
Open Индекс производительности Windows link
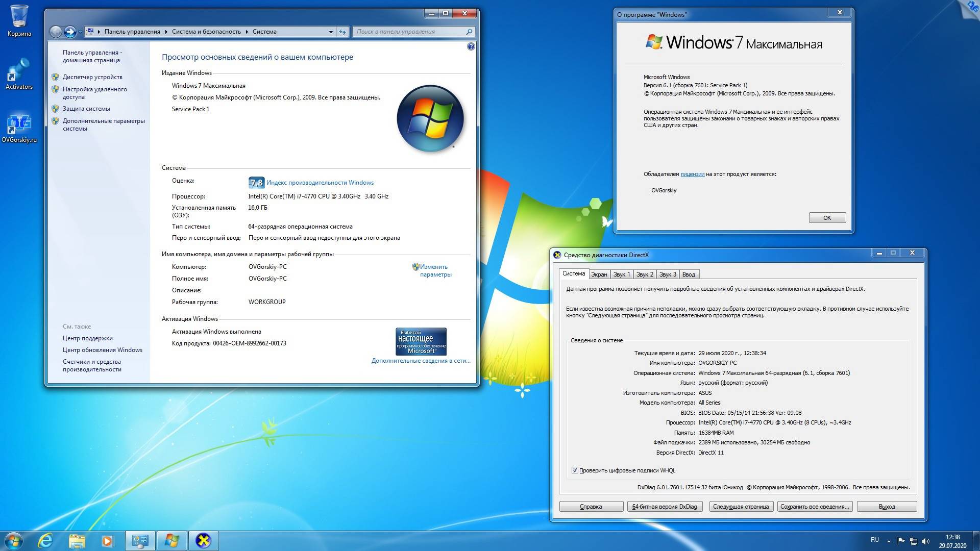pyautogui.click(x=320, y=183)
